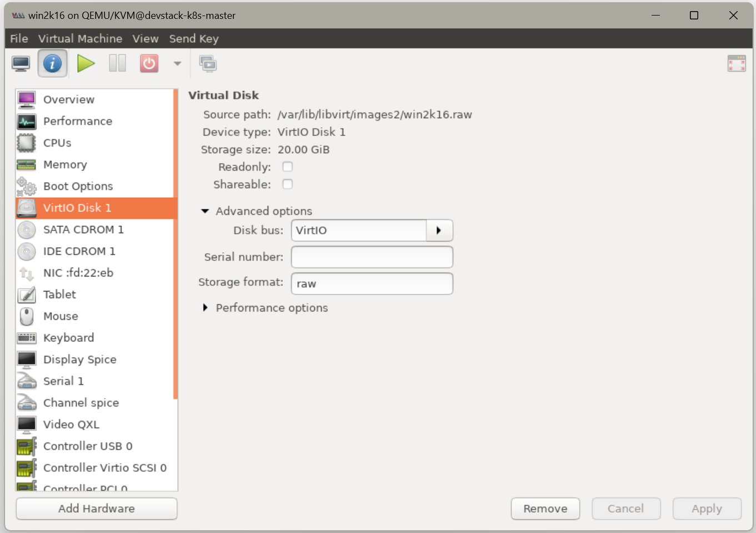This screenshot has width=756, height=533.
Task: Select the VirtIO Disk 1 drive icon
Action: click(27, 208)
